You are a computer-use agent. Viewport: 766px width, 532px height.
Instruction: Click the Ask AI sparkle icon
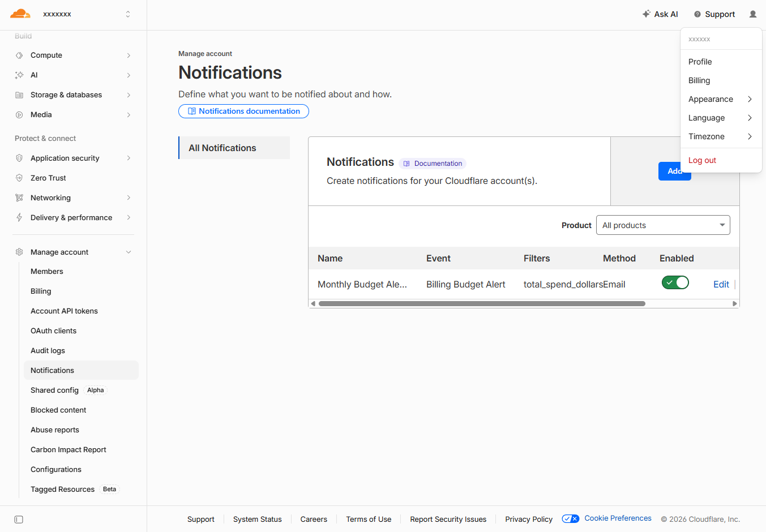pos(647,14)
